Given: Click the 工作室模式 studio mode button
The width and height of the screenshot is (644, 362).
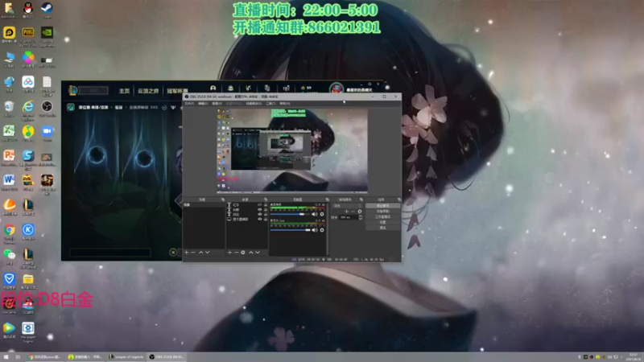Looking at the screenshot, I should click(x=382, y=216).
